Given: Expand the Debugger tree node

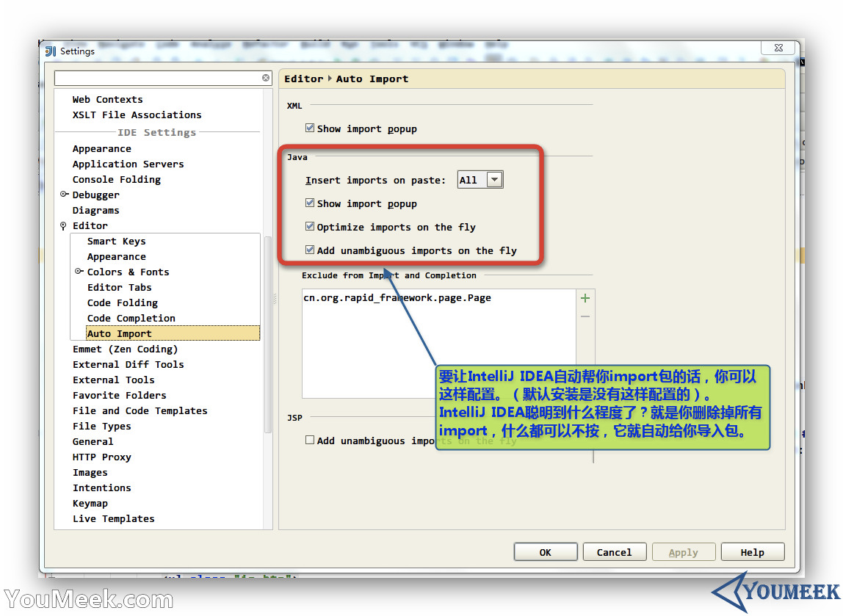Looking at the screenshot, I should (x=64, y=194).
